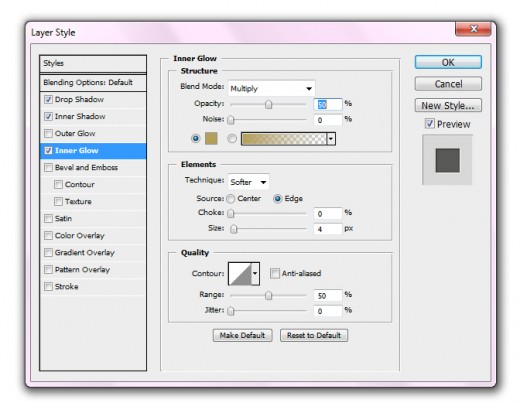The height and width of the screenshot is (403, 520).
Task: Tick the Texture sub-option checkbox
Action: tap(58, 201)
